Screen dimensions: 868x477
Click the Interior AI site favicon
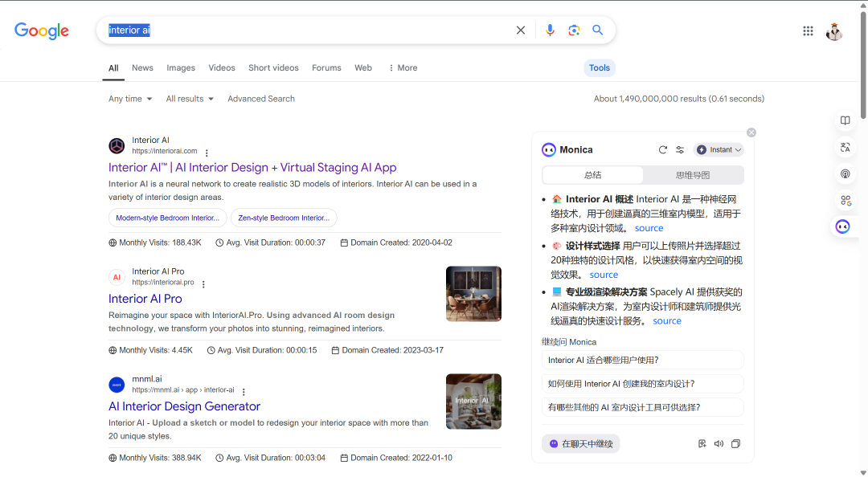117,146
